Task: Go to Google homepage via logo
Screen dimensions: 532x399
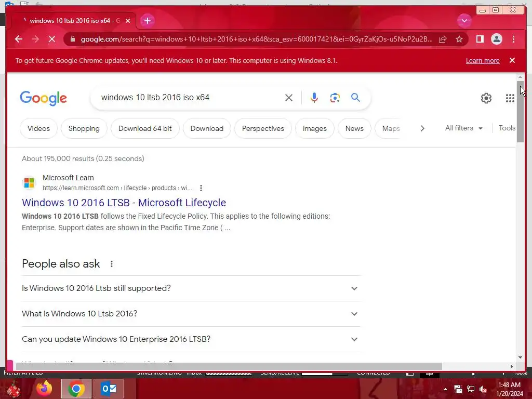Action: (x=44, y=98)
